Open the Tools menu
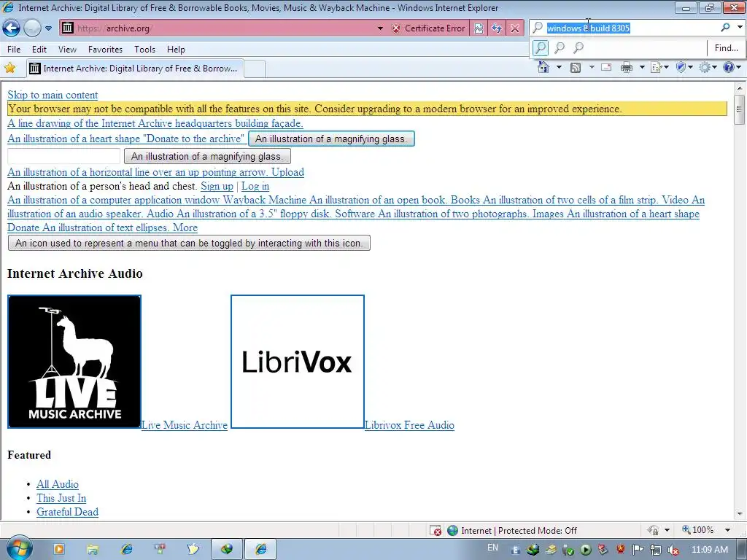The width and height of the screenshot is (747, 560). [x=145, y=49]
